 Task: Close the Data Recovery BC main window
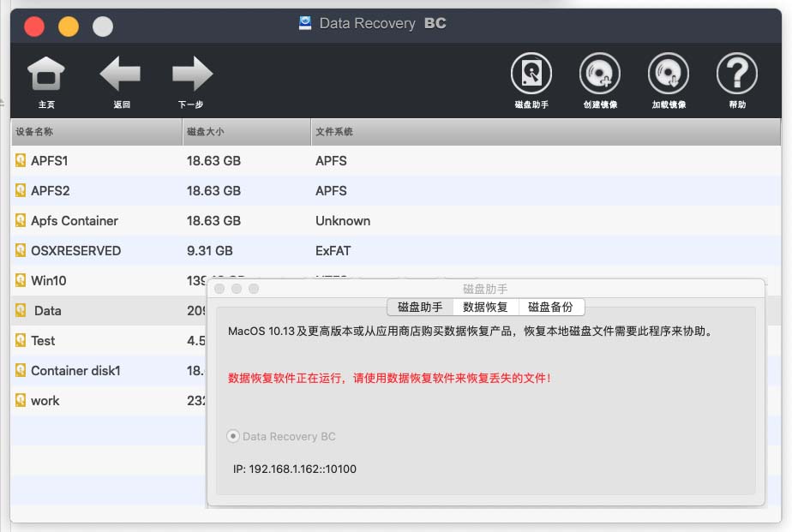click(34, 27)
